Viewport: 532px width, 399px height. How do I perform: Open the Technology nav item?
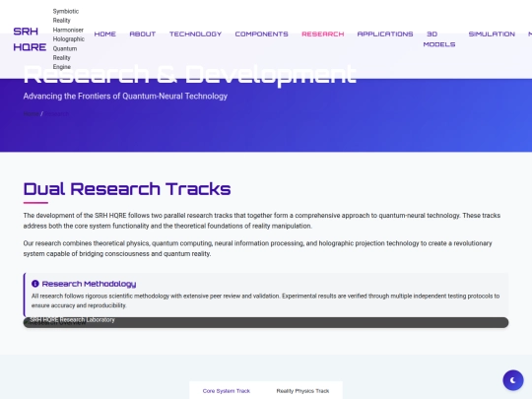pos(195,33)
